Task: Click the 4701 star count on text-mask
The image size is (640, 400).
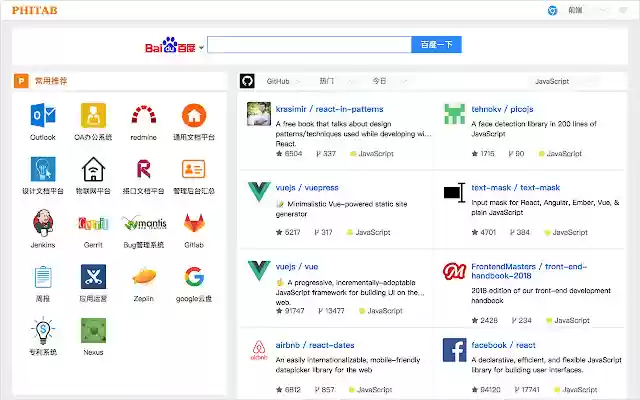Action: (x=484, y=233)
